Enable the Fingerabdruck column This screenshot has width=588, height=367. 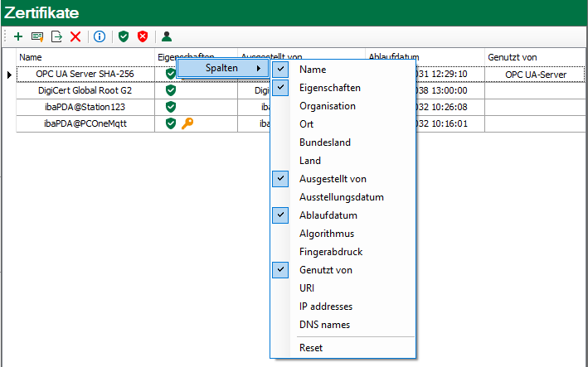click(330, 252)
